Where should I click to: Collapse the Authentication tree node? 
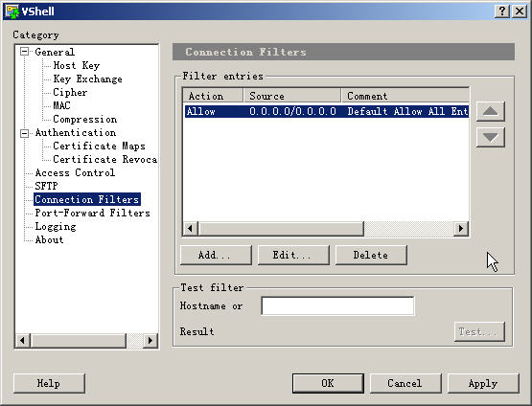24,133
